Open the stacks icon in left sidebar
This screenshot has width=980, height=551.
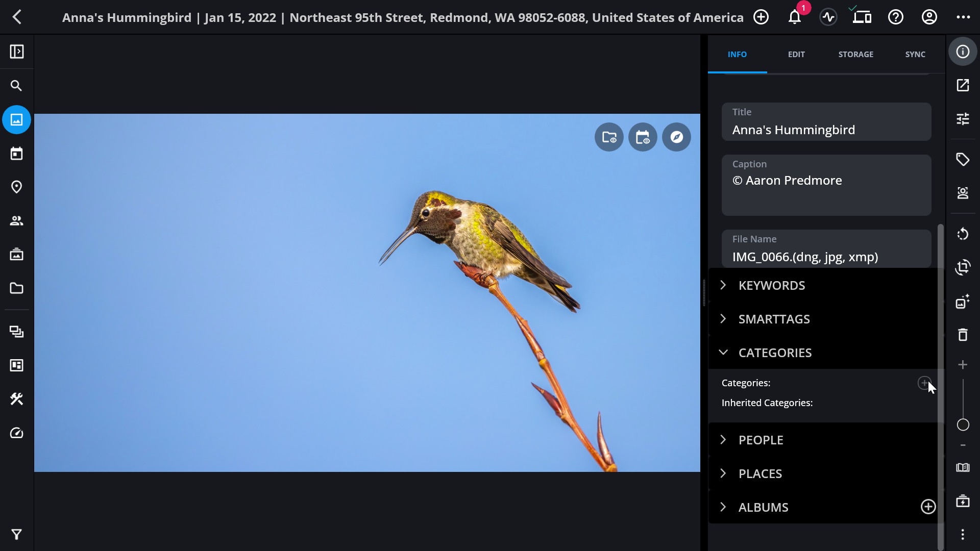point(17,332)
